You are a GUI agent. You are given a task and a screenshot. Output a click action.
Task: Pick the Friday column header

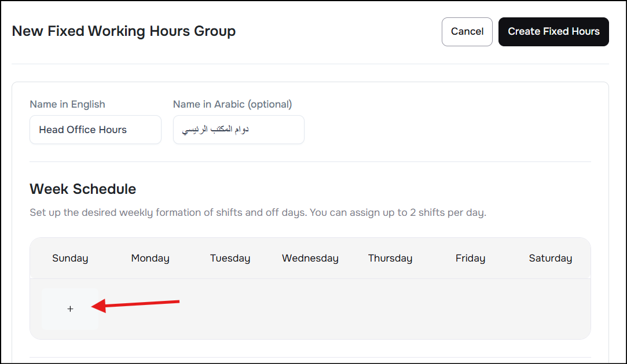(x=470, y=258)
